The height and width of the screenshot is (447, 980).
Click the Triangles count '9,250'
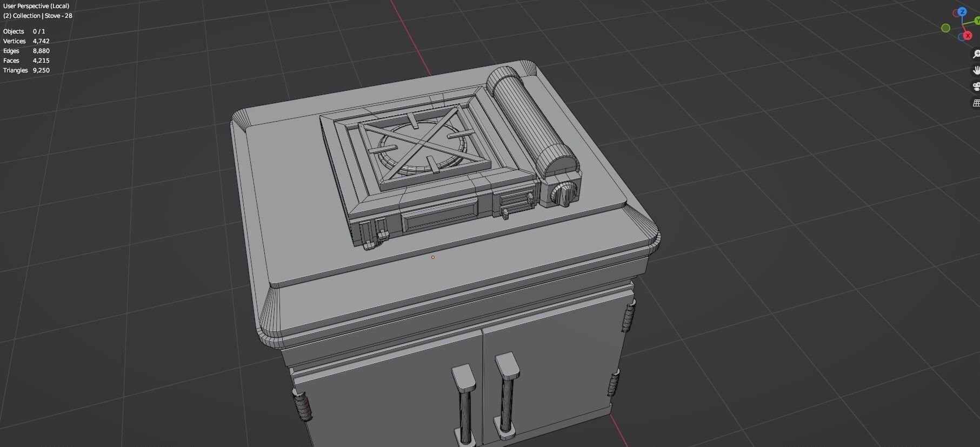41,70
